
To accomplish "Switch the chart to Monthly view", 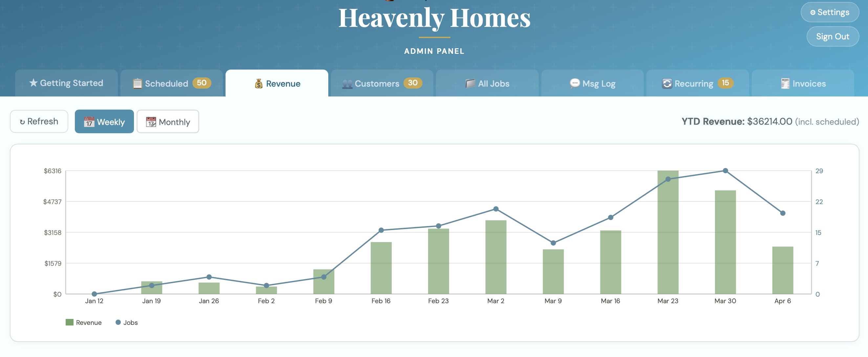I will pyautogui.click(x=167, y=122).
